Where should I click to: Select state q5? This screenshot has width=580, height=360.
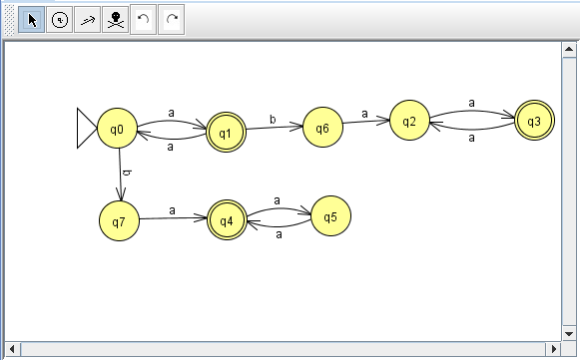pos(331,216)
